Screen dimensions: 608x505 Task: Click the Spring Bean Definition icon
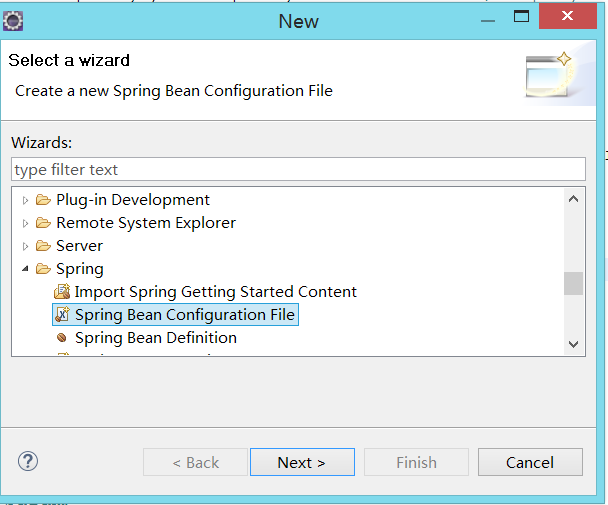[x=61, y=338]
